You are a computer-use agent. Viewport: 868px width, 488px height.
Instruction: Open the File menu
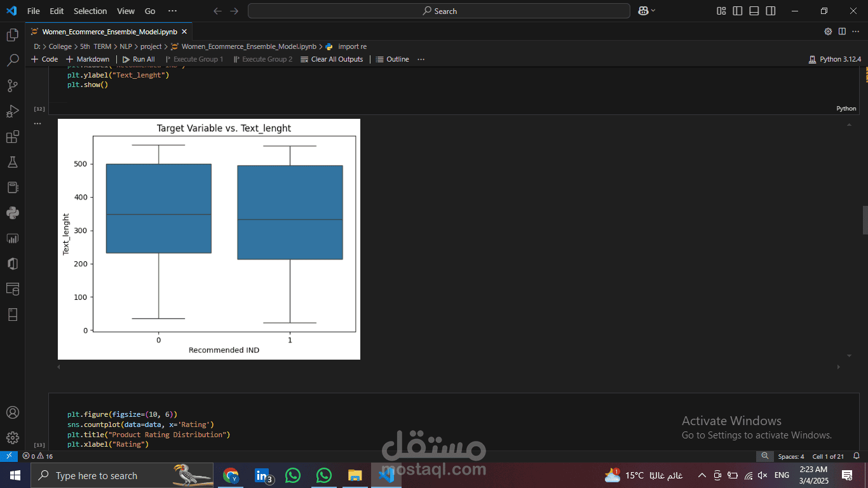click(x=34, y=11)
